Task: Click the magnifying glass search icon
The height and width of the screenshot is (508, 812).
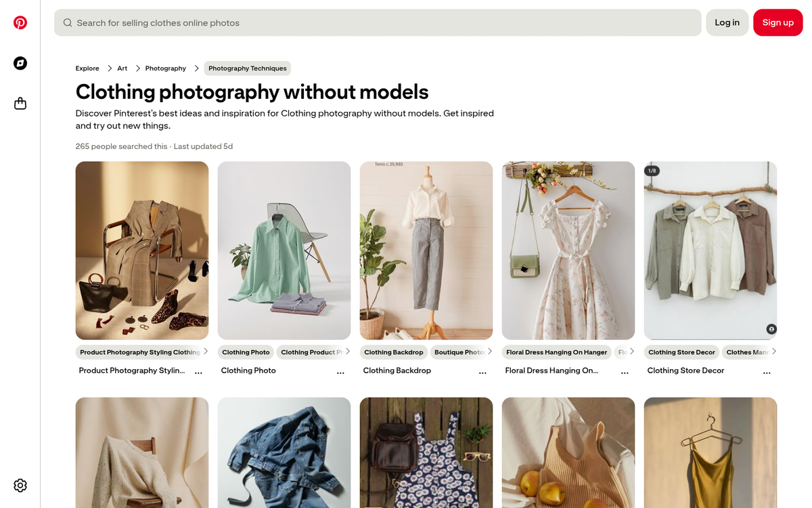Action: coord(67,22)
